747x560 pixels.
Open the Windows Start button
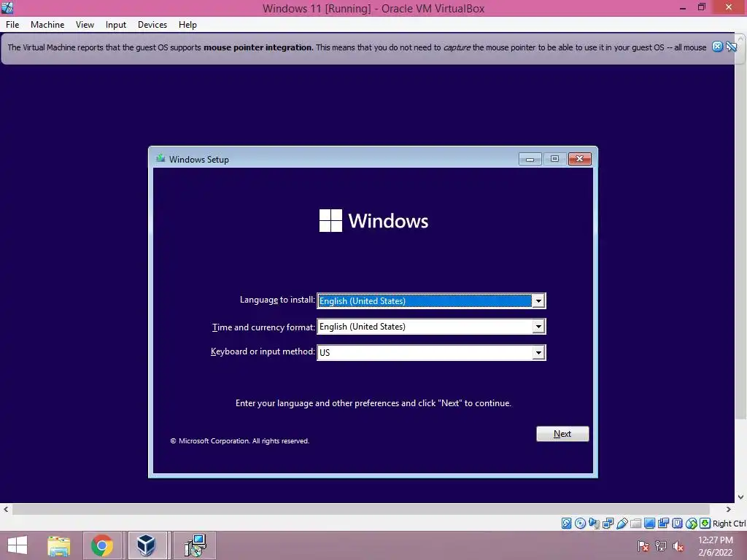pyautogui.click(x=18, y=545)
